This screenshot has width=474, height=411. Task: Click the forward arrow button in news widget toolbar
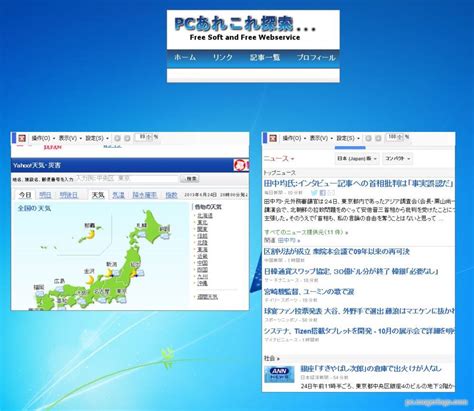(378, 138)
